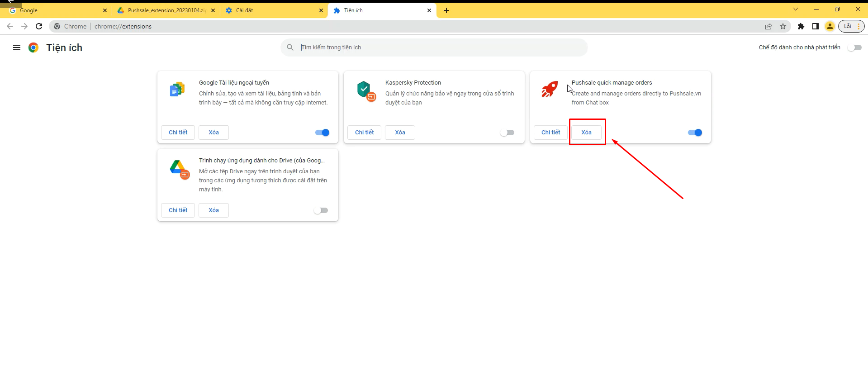Open the Lỗi Chrome menu button
The image size is (868, 375).
click(851, 26)
